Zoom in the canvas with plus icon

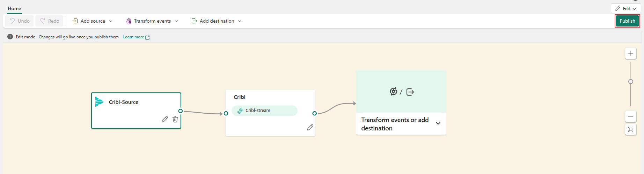[631, 53]
